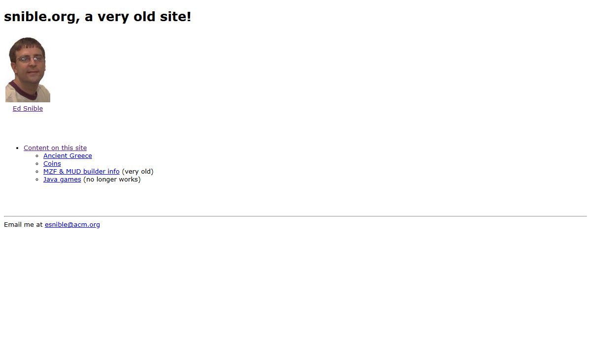Click the word snible.org in the heading
This screenshot has width=591, height=364.
40,17
